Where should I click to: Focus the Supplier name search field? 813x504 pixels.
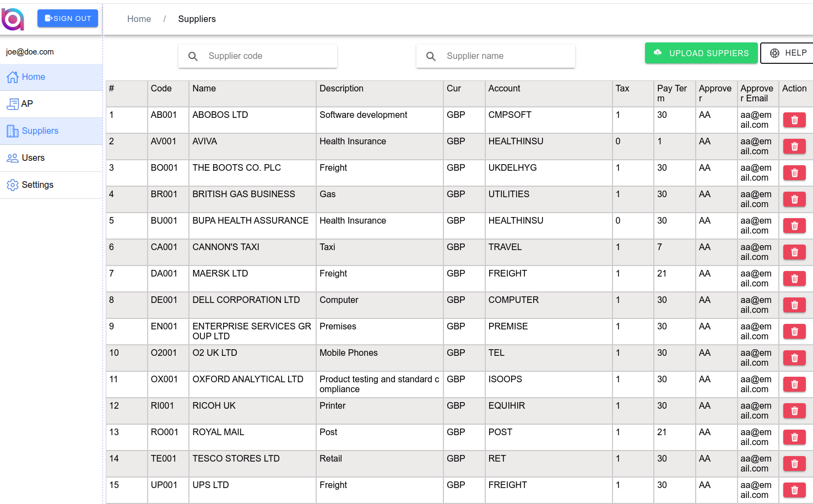click(496, 56)
